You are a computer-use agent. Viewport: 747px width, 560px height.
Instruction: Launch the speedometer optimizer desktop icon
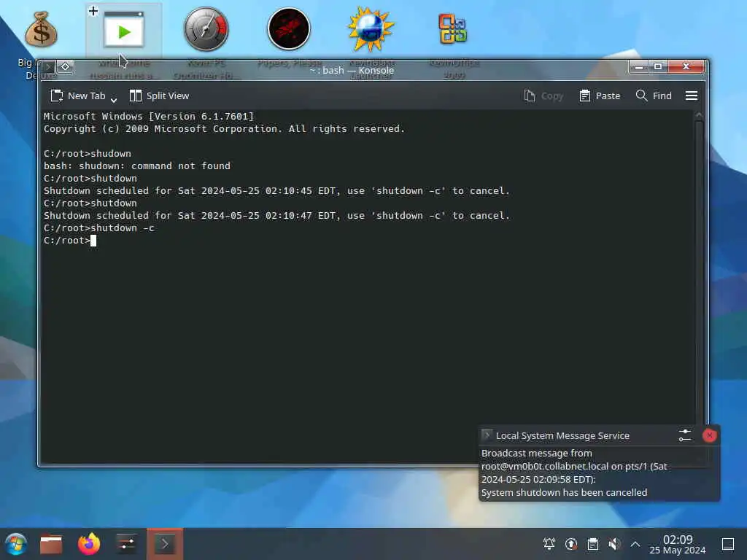[x=206, y=29]
